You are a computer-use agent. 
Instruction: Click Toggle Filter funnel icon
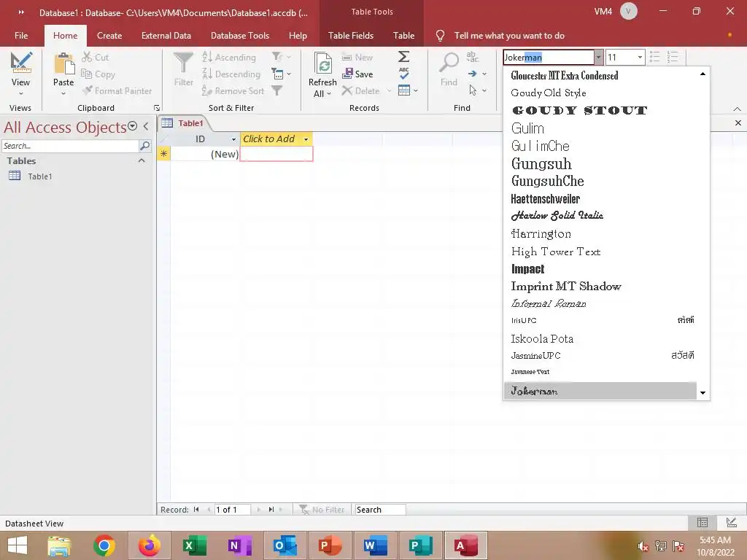276,90
